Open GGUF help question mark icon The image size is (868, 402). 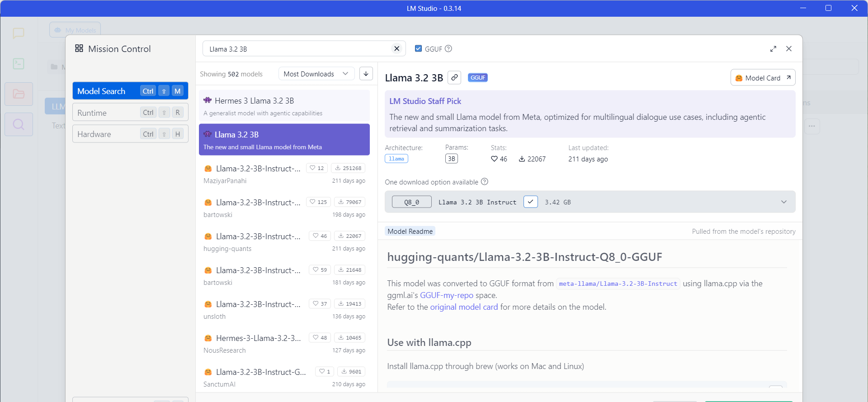(448, 49)
